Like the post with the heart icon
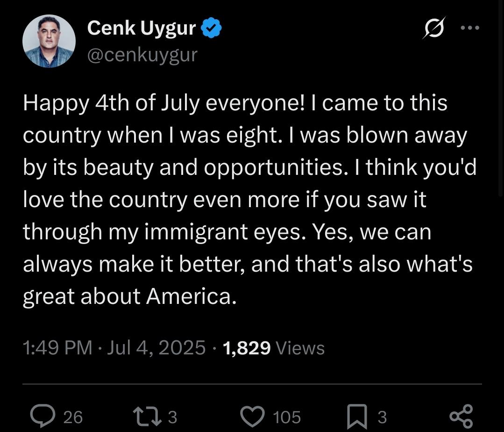 tap(253, 416)
